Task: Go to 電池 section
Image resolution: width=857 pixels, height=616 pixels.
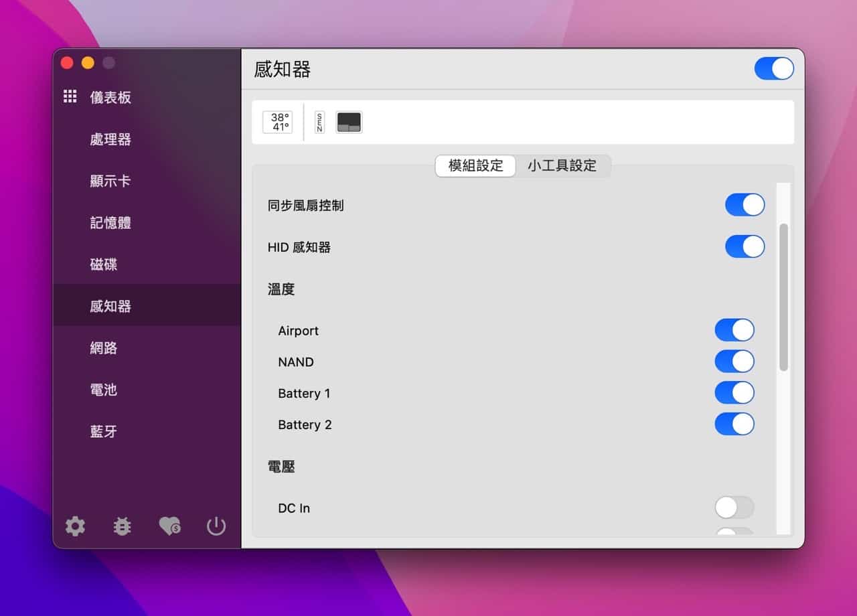Action: pyautogui.click(x=147, y=390)
